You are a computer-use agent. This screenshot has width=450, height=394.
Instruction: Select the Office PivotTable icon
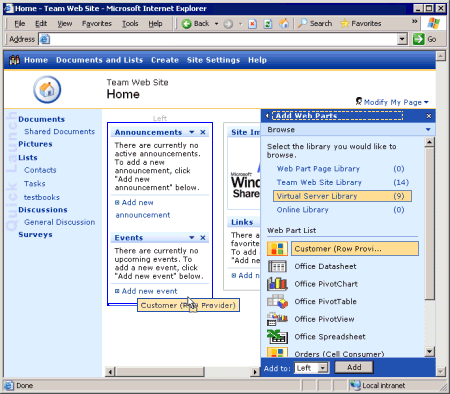[x=277, y=301]
